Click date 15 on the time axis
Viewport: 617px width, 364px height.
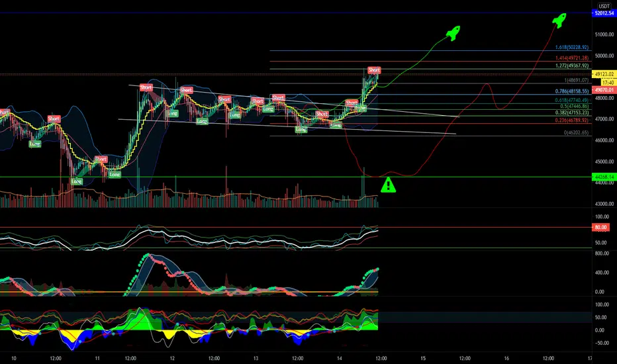423,358
